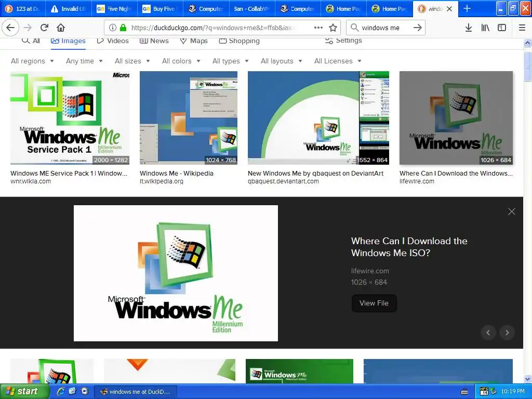This screenshot has height=399, width=532.
Task: Open the Buy Five browser tab
Action: click(160, 9)
